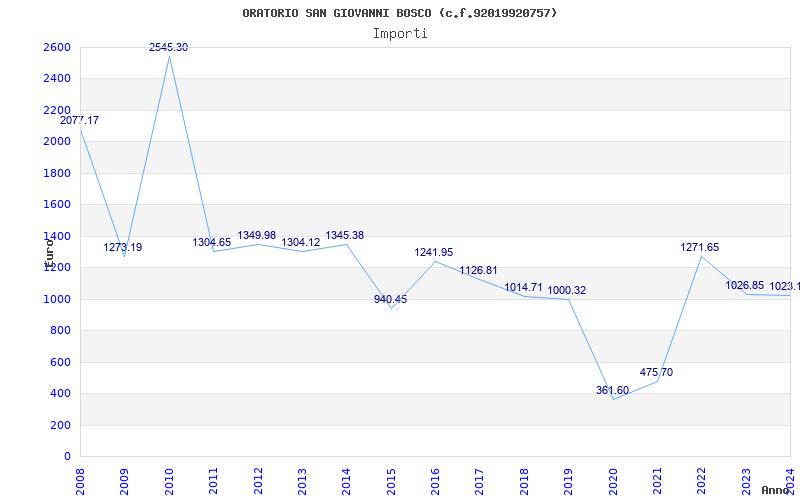Viewport: 800px width, 500px height.
Task: Click the chart title ORATORIO SAN GIOVANNI BOSCO
Action: pyautogui.click(x=399, y=13)
